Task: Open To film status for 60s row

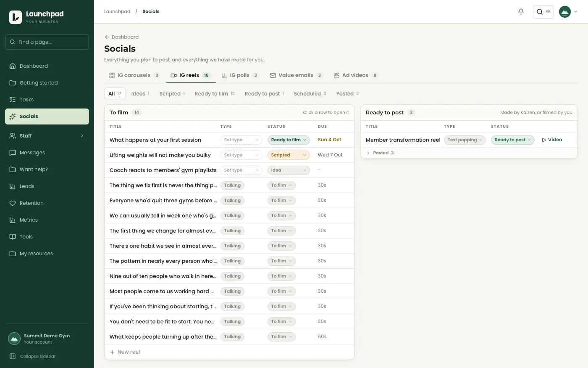Action: [281, 337]
